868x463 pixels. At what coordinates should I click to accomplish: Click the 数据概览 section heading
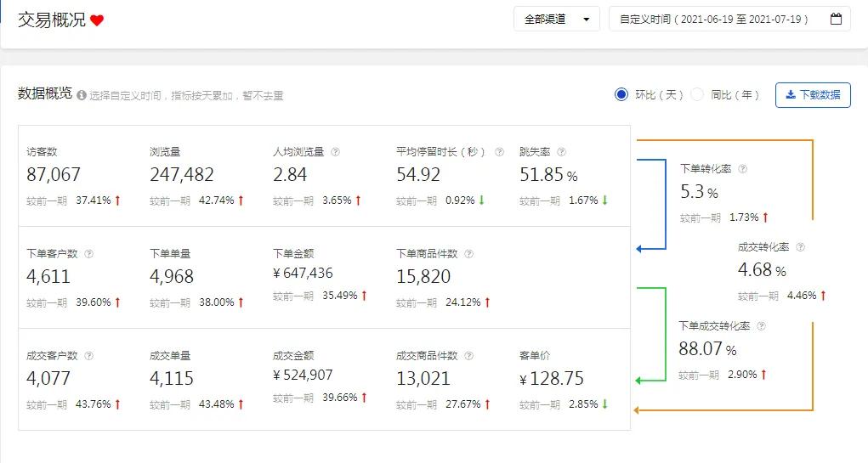(x=45, y=93)
